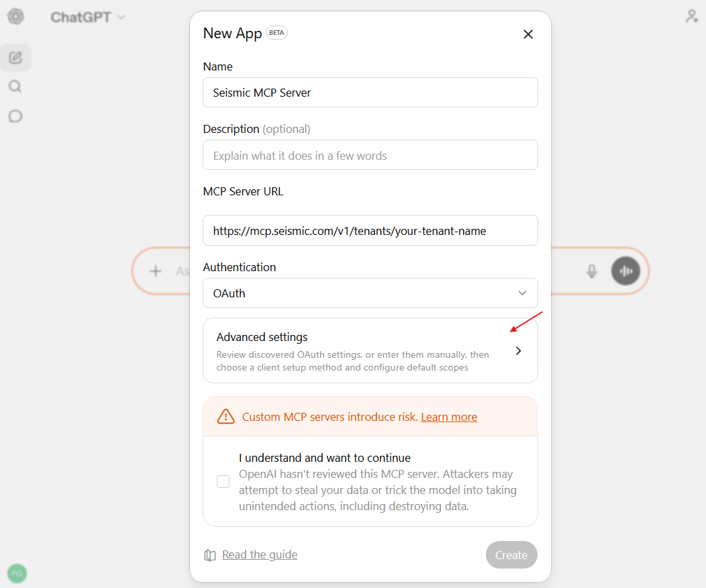Open the search icon in the sidebar
Image resolution: width=706 pixels, height=588 pixels.
pyautogui.click(x=15, y=86)
